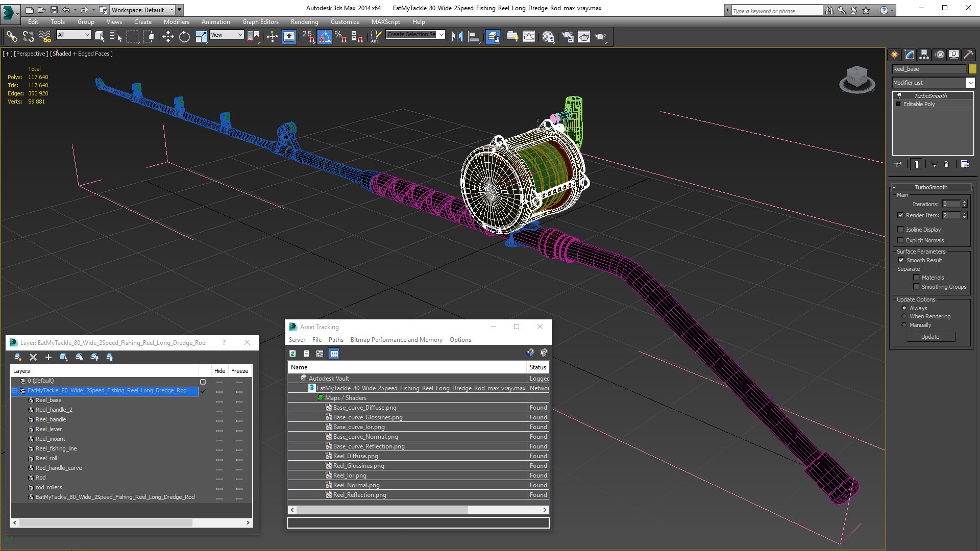The width and height of the screenshot is (980, 551).
Task: Collapse the EatMyTackle layer tree node
Action: click(15, 391)
